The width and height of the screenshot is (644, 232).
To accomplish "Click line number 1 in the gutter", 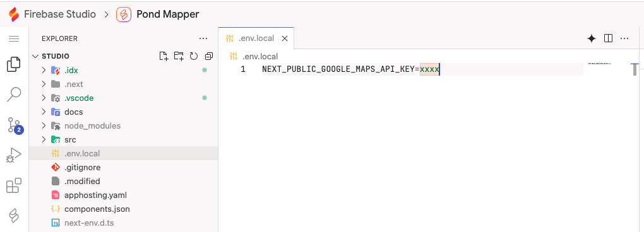I will pyautogui.click(x=243, y=69).
